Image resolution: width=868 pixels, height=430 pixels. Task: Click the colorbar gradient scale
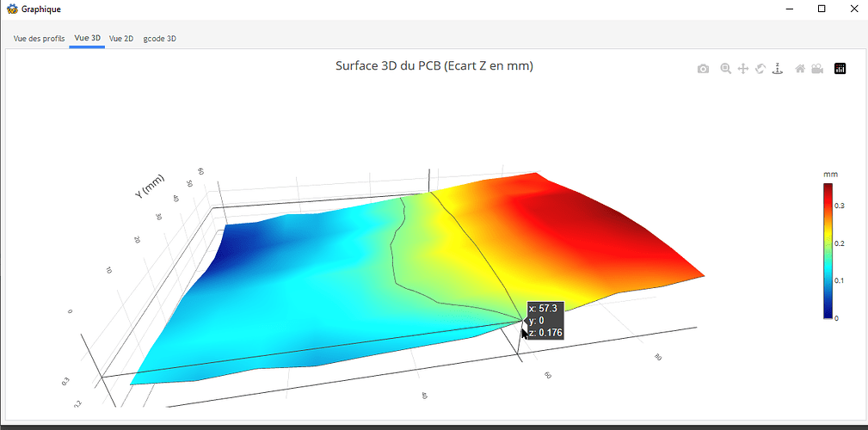828,251
